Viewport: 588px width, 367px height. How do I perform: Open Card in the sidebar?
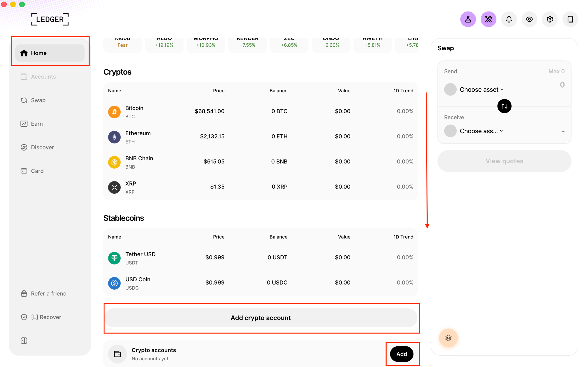coord(50,171)
